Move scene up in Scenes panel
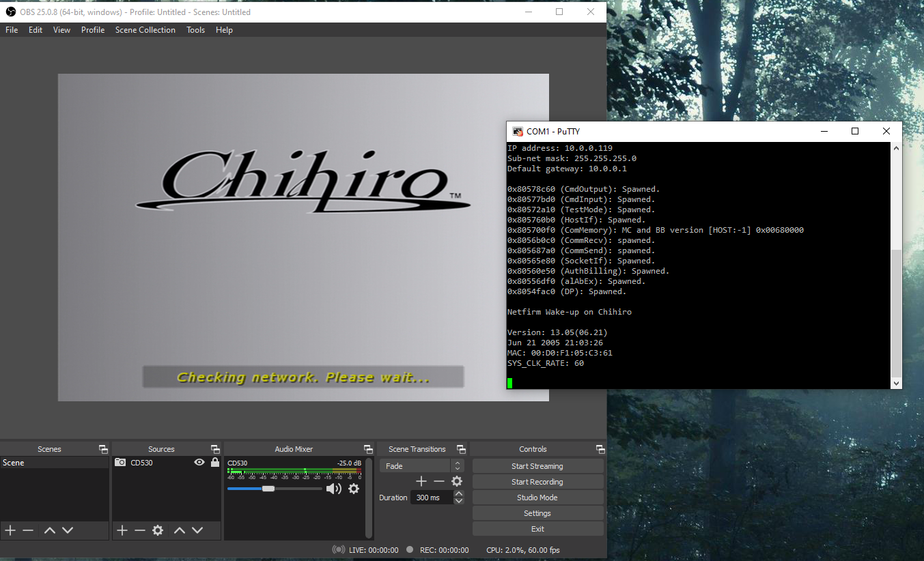 coord(50,530)
